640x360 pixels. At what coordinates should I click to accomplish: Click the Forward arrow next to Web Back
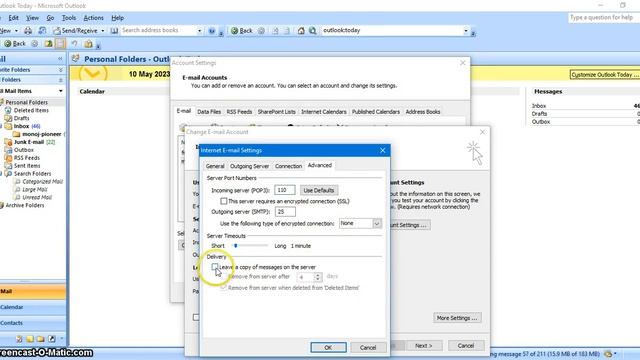(261, 31)
